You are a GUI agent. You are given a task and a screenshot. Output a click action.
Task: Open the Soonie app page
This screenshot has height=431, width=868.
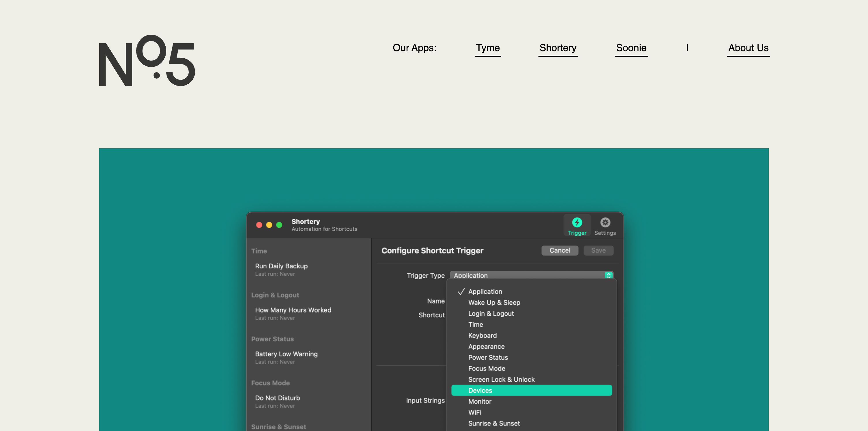[x=631, y=48]
